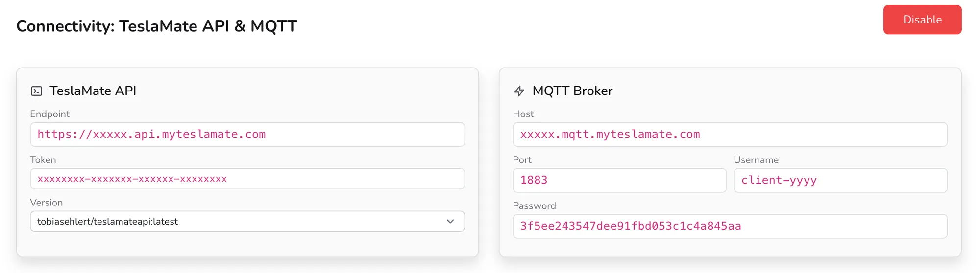Screen dimensions: 980x273
Task: Click the TeslaMate API card heading
Action: tap(93, 91)
